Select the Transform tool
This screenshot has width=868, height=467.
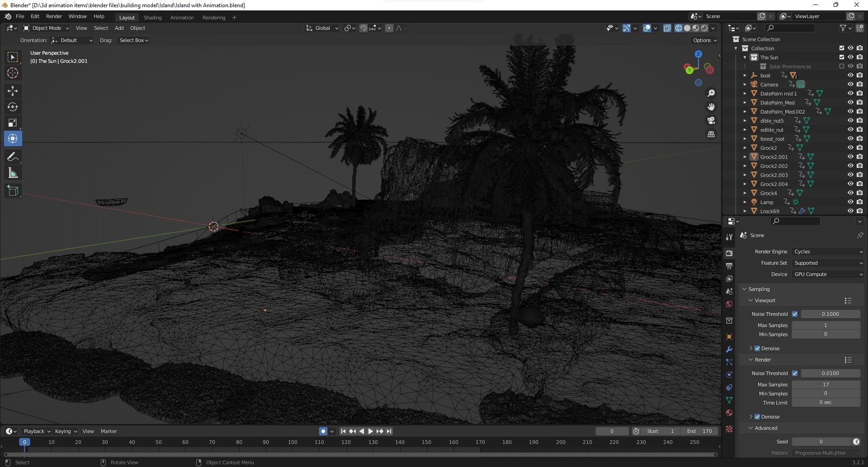tap(13, 138)
